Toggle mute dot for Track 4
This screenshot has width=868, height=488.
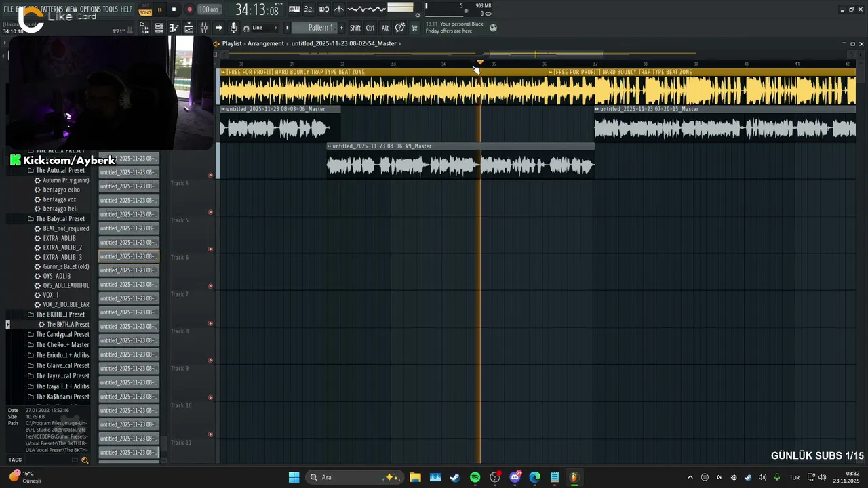click(210, 175)
